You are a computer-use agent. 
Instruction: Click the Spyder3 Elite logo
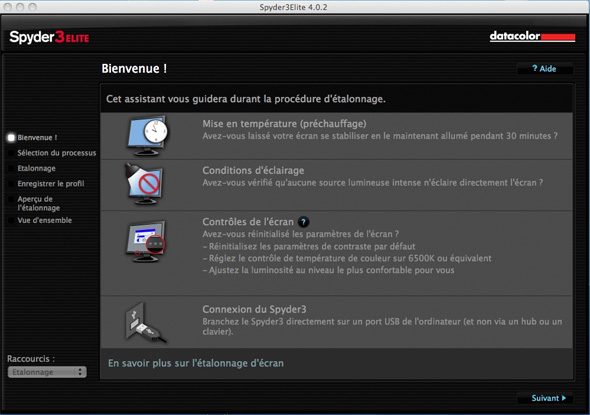[x=49, y=37]
